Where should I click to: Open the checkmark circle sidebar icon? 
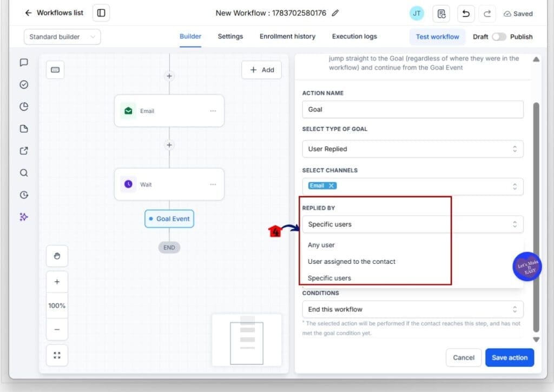click(x=24, y=84)
